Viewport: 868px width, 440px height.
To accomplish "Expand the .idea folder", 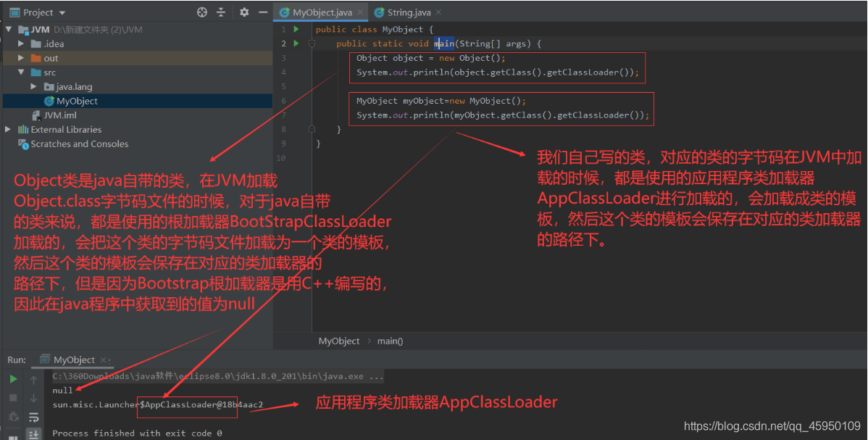I will (21, 43).
